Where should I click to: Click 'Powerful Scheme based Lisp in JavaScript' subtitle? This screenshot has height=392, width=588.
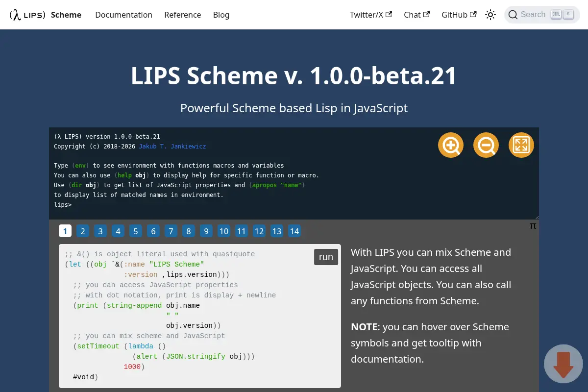[x=294, y=108]
